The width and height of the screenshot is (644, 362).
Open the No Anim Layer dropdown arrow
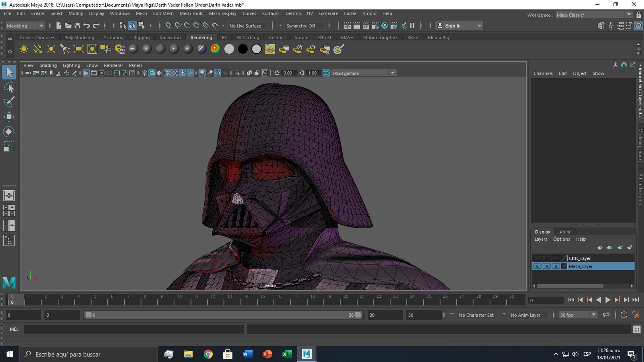(503, 314)
